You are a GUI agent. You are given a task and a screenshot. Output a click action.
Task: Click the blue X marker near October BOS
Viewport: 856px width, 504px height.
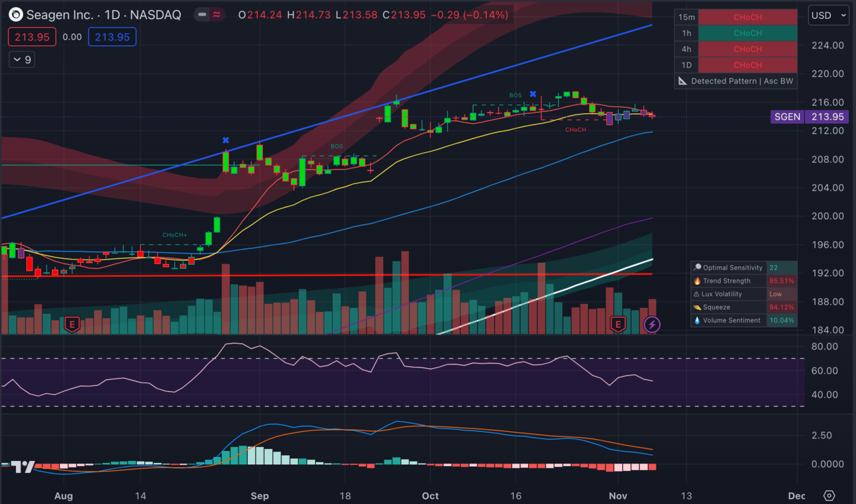pos(533,95)
